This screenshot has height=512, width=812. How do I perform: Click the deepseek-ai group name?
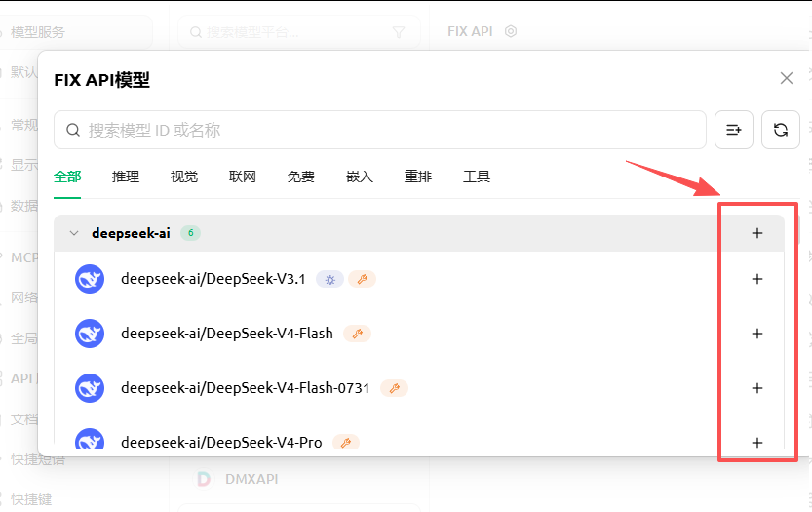[131, 233]
